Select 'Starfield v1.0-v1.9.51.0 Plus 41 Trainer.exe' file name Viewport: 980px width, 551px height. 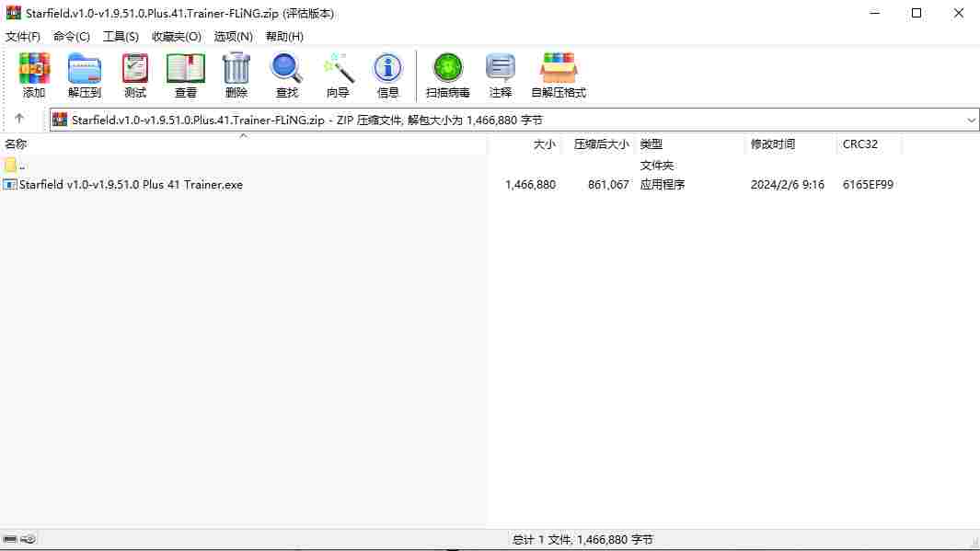coord(131,185)
